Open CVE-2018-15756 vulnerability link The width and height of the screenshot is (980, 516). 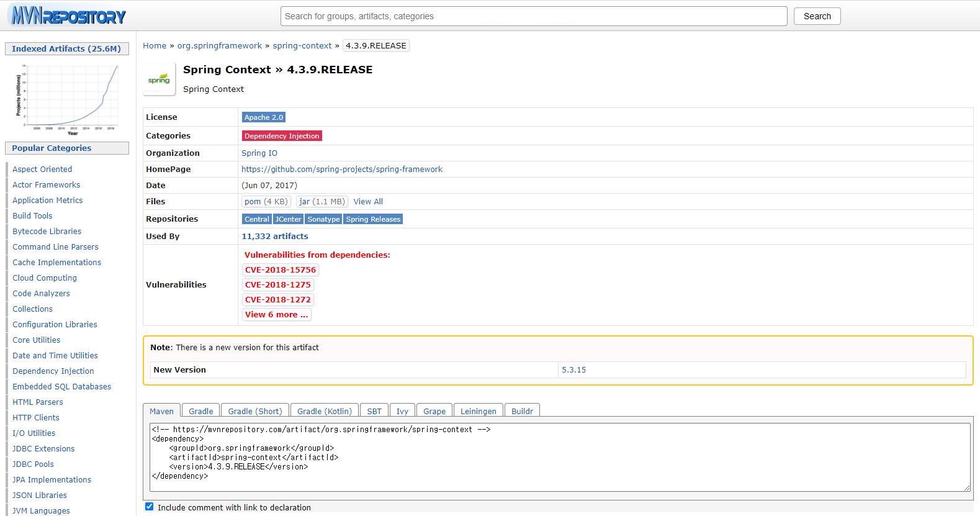pyautogui.click(x=281, y=270)
